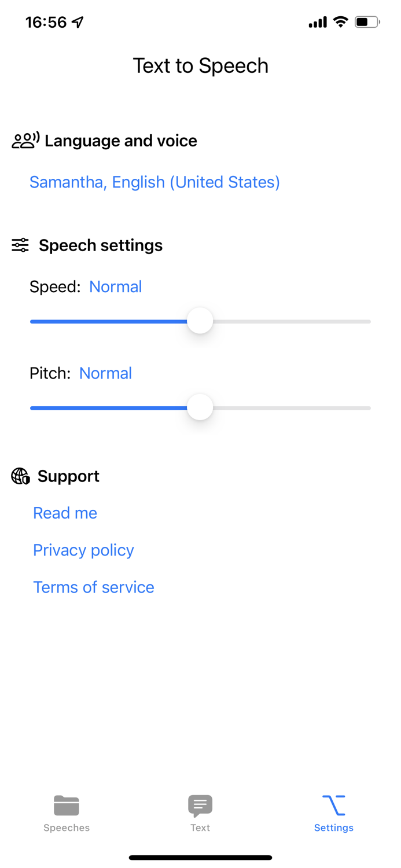Tap the Settings icon in the tab bar
Screen dimensions: 401x868
tap(333, 804)
